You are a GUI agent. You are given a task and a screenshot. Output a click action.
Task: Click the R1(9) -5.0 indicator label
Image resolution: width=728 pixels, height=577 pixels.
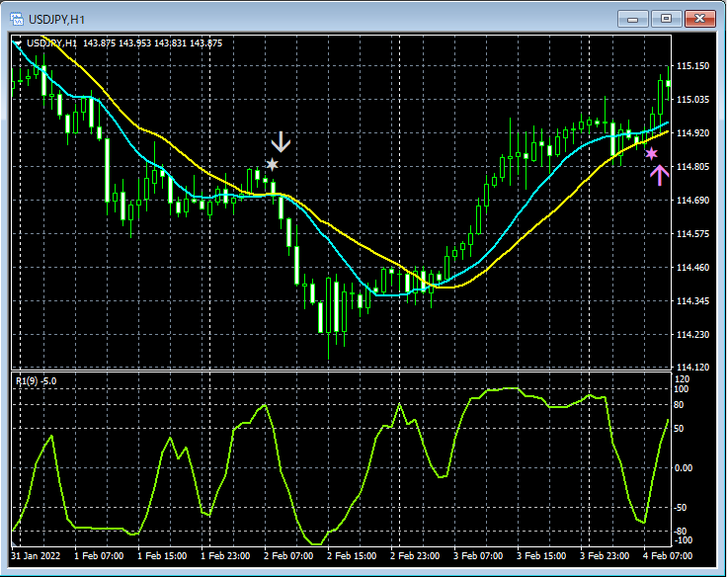pyautogui.click(x=37, y=381)
